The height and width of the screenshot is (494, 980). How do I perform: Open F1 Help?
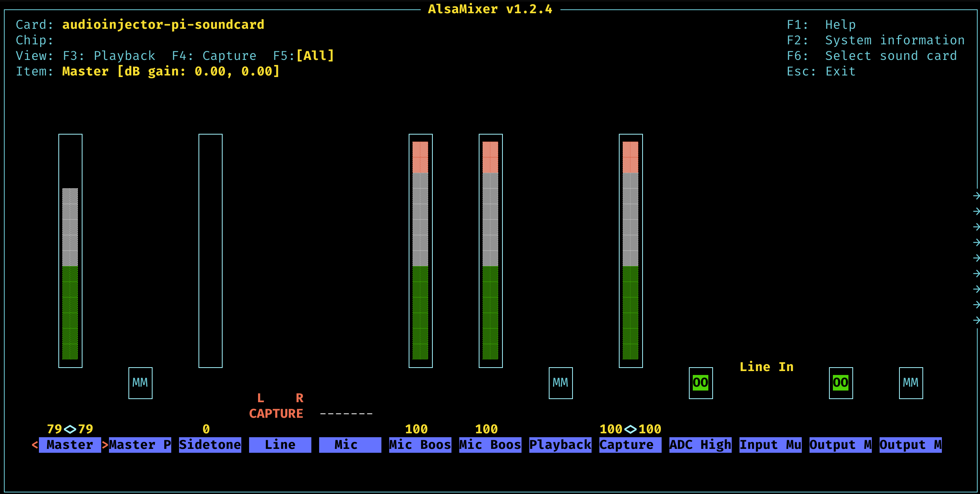(x=821, y=25)
